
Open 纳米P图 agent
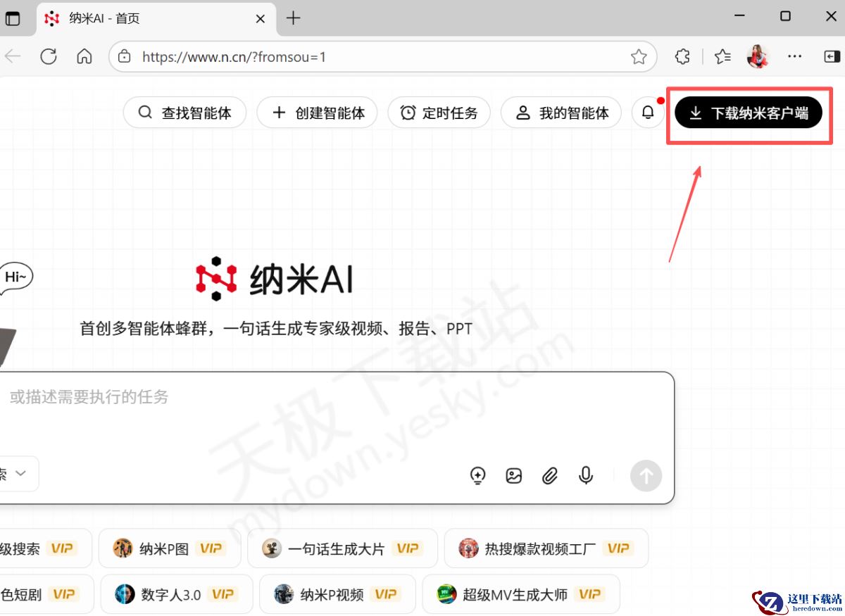click(170, 548)
